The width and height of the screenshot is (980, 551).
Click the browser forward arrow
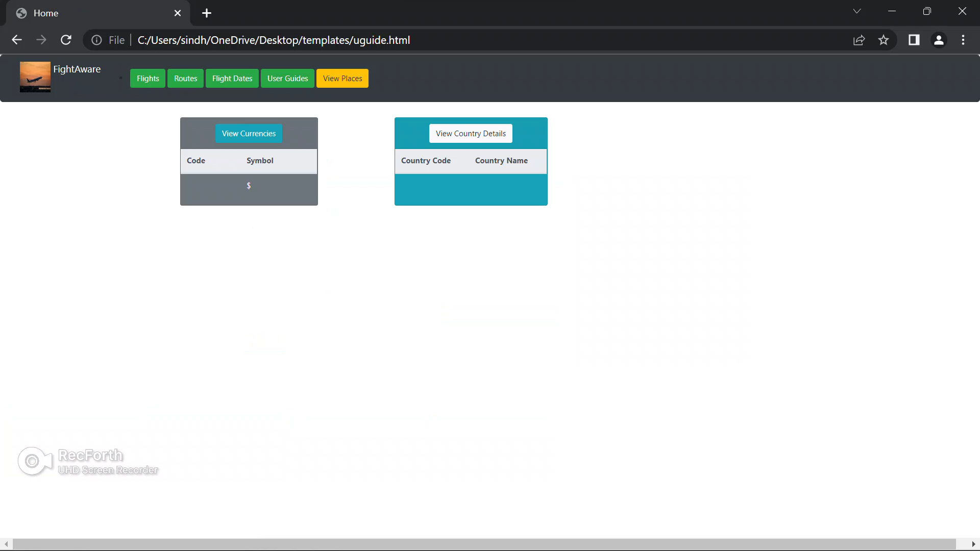click(41, 40)
